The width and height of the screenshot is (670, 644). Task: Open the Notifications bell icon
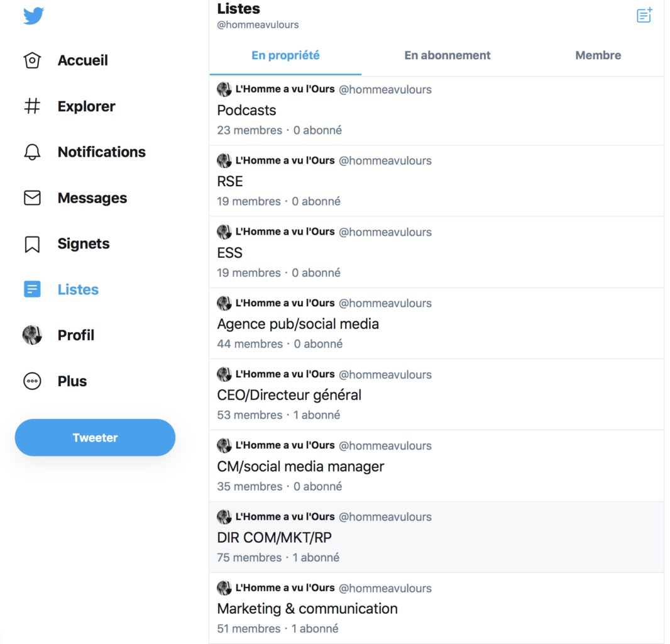32,152
